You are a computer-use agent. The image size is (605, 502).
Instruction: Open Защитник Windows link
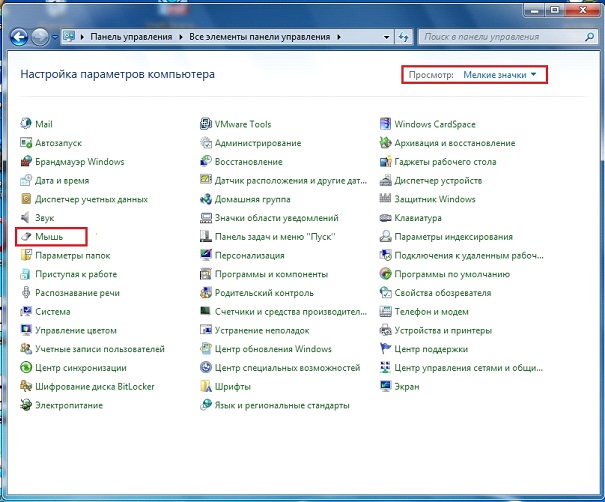(435, 199)
